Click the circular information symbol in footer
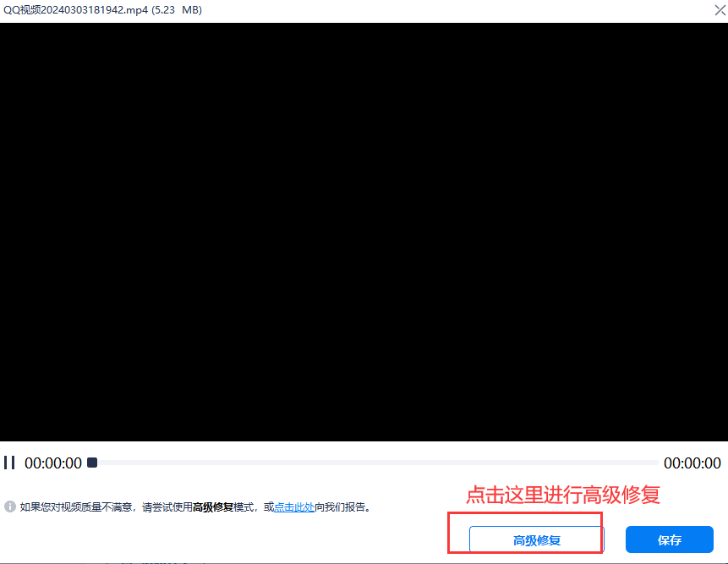728x564 pixels. click(x=9, y=507)
